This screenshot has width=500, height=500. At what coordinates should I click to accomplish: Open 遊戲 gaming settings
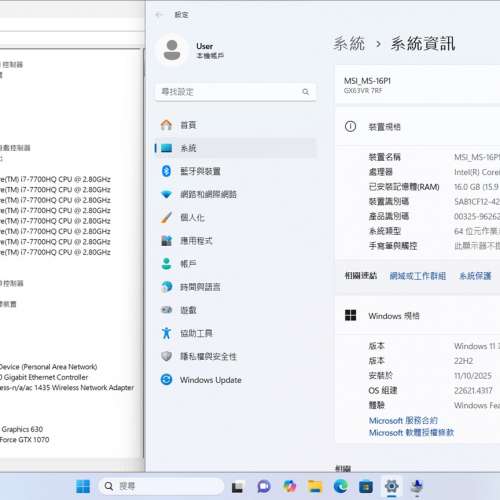[x=236, y=310]
